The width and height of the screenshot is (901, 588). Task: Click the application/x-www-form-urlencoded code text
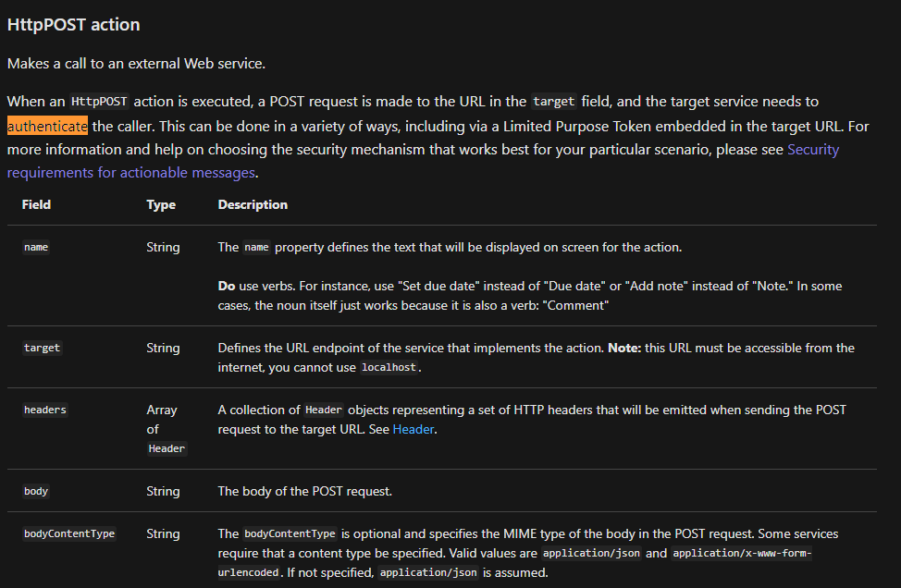point(741,553)
